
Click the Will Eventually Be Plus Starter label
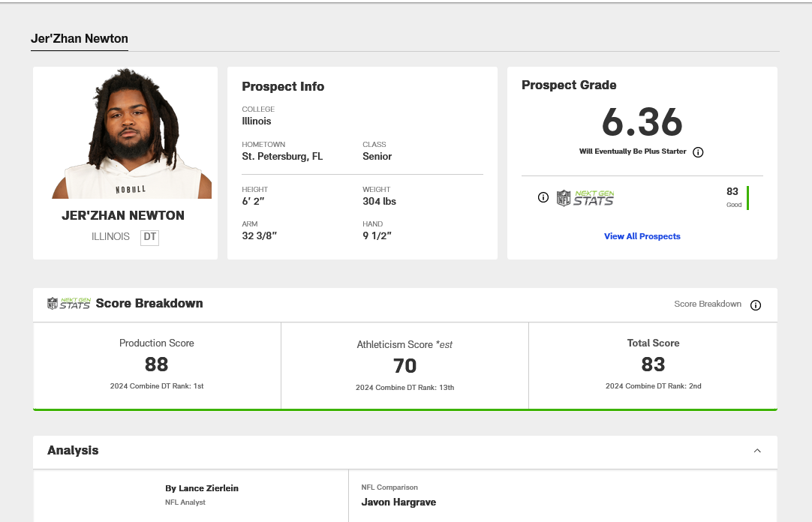pyautogui.click(x=633, y=151)
